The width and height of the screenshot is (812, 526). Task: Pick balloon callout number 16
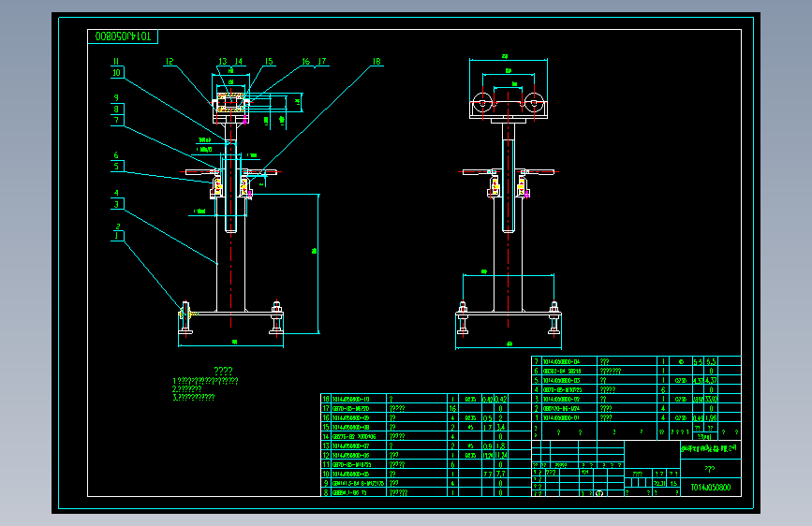[x=306, y=62]
